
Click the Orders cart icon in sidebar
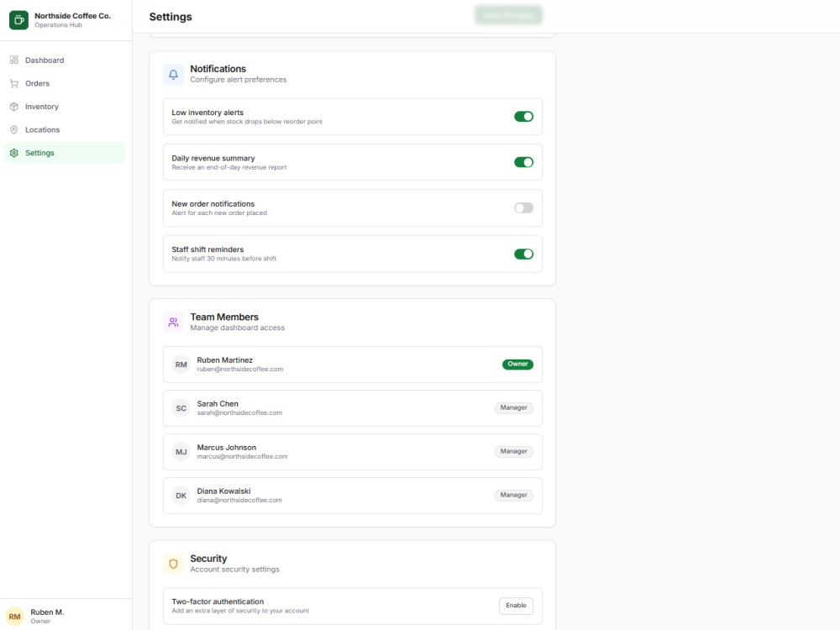coord(14,83)
